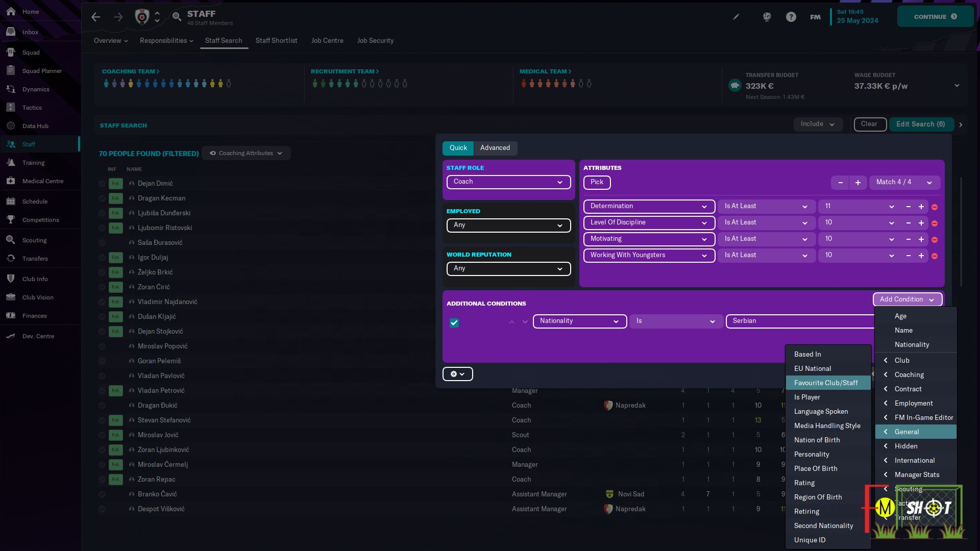Viewport: 980px width, 551px height.
Task: Go back with the left arrow
Action: click(96, 17)
